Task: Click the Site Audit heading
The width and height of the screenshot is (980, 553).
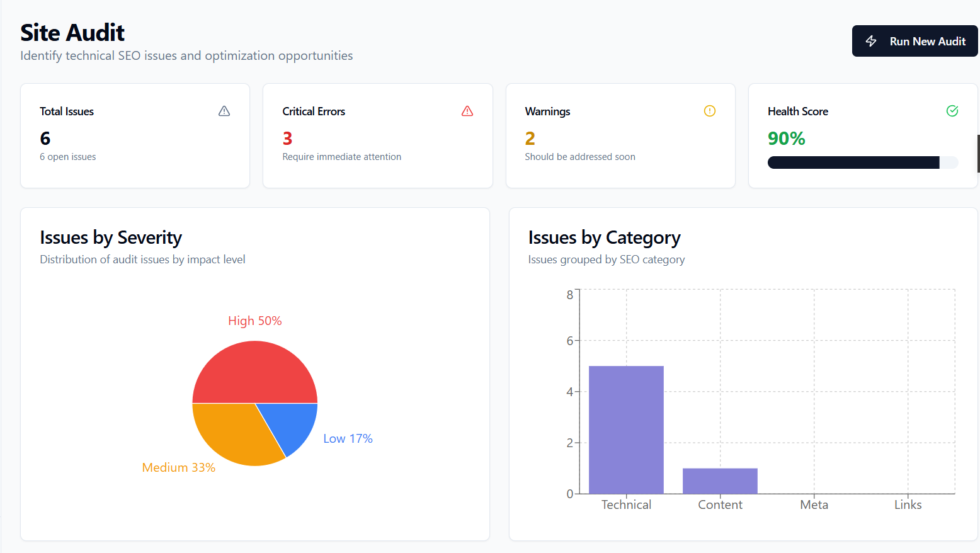Action: point(72,32)
